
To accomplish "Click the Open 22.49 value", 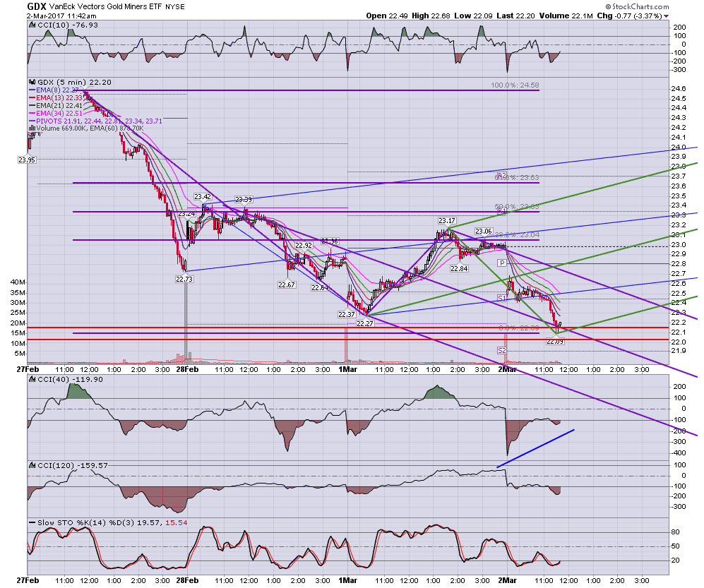I will tap(386, 16).
